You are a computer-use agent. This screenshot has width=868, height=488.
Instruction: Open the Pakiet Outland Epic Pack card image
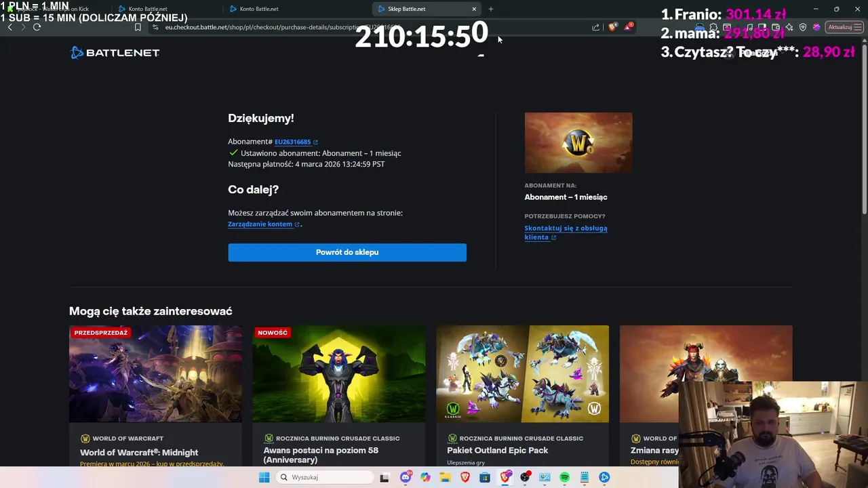coord(522,373)
